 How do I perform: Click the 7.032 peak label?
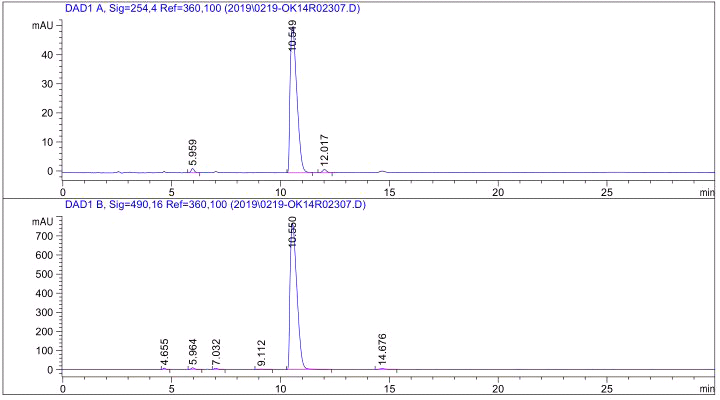click(x=216, y=352)
